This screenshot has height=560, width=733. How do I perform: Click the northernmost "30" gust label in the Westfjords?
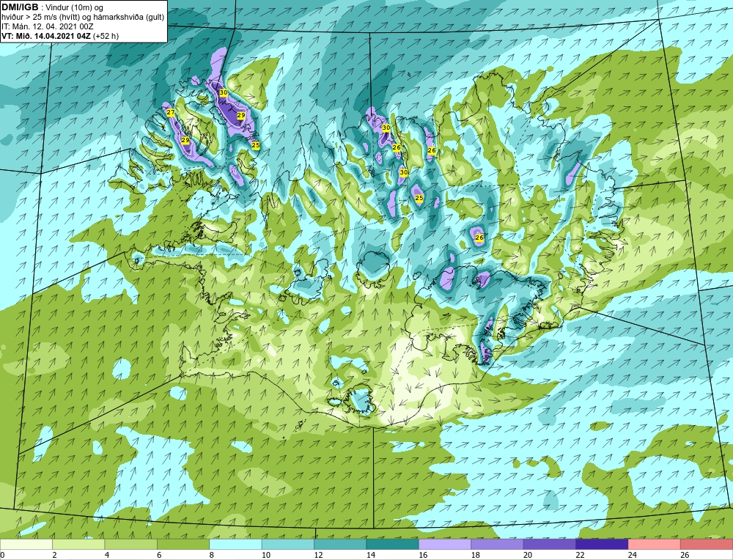(224, 92)
